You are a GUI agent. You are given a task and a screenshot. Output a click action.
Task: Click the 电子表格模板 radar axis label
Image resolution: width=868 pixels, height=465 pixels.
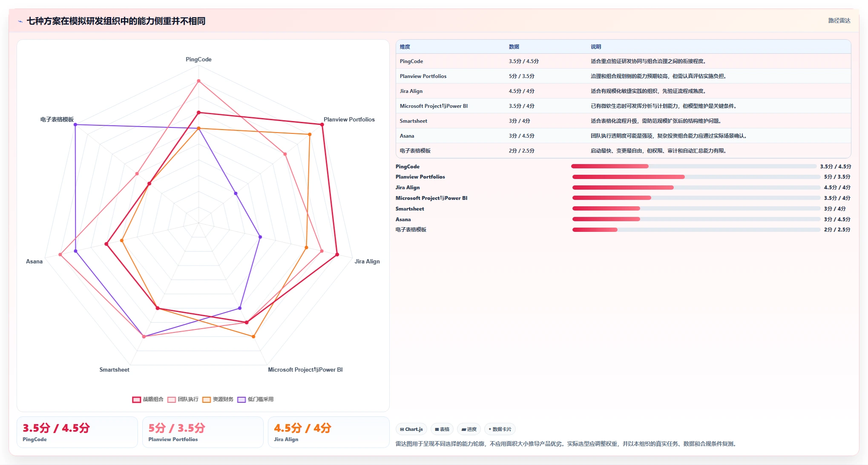click(57, 119)
